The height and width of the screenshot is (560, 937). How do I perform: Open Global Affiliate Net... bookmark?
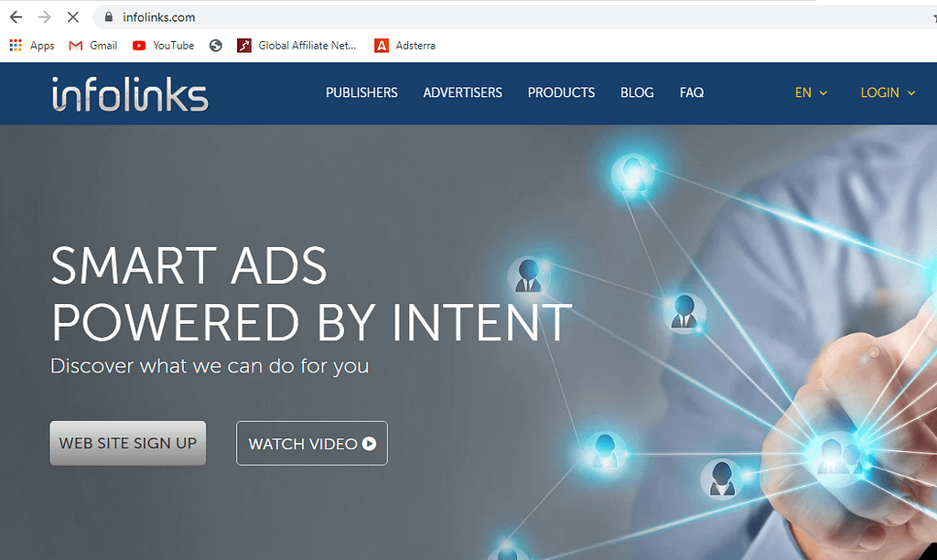coord(296,46)
